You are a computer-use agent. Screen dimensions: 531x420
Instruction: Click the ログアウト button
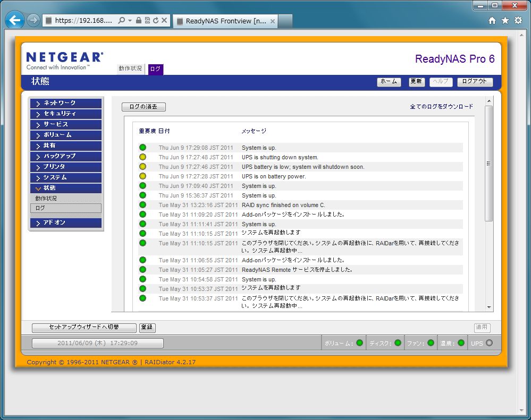pos(475,82)
